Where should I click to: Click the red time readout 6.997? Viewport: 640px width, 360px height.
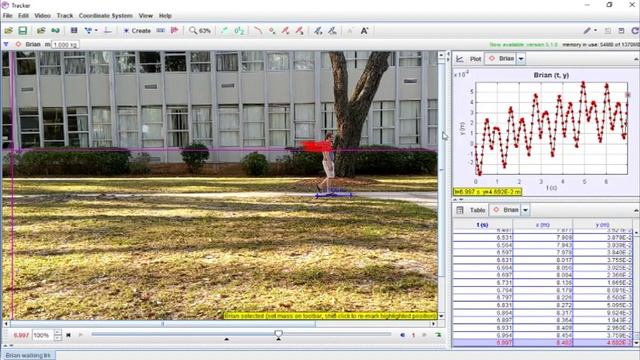[21, 335]
